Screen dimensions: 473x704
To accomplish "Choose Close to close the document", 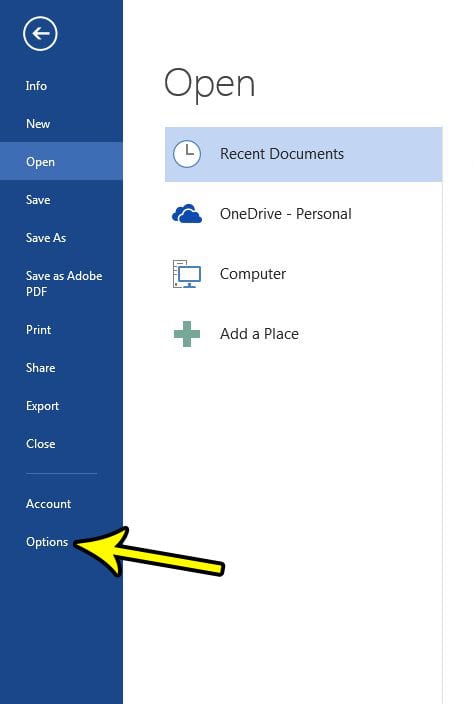I will pos(40,444).
